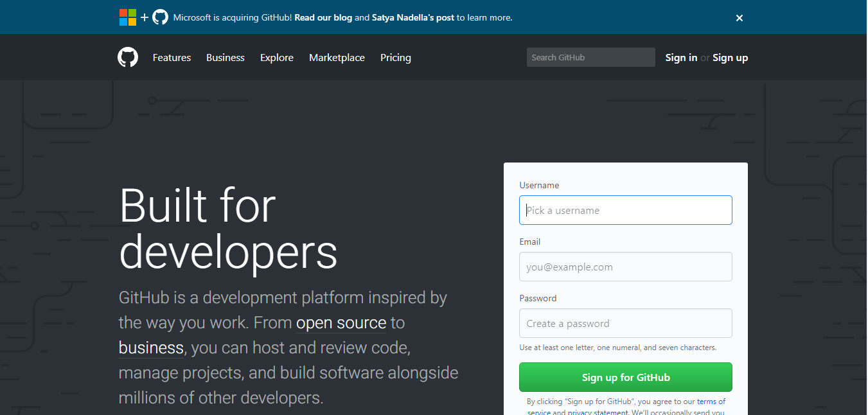Follow the 'business' link in the description
868x415 pixels.
click(150, 348)
